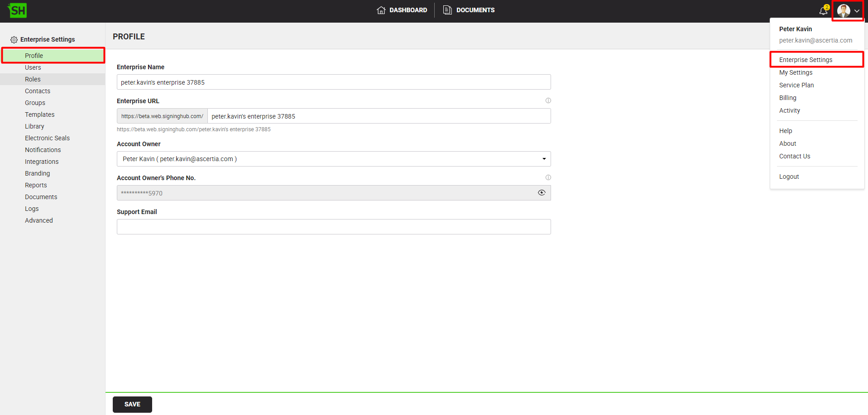Go to Branding in the sidebar
This screenshot has height=415, width=868.
pyautogui.click(x=37, y=173)
